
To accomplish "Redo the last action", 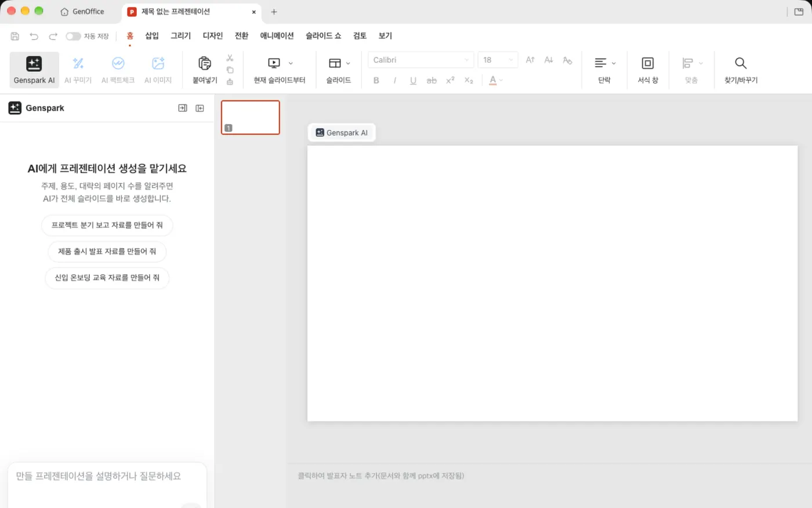I will 53,36.
